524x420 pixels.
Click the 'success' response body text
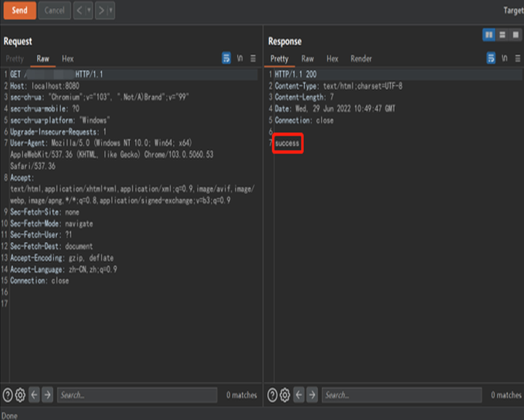287,143
